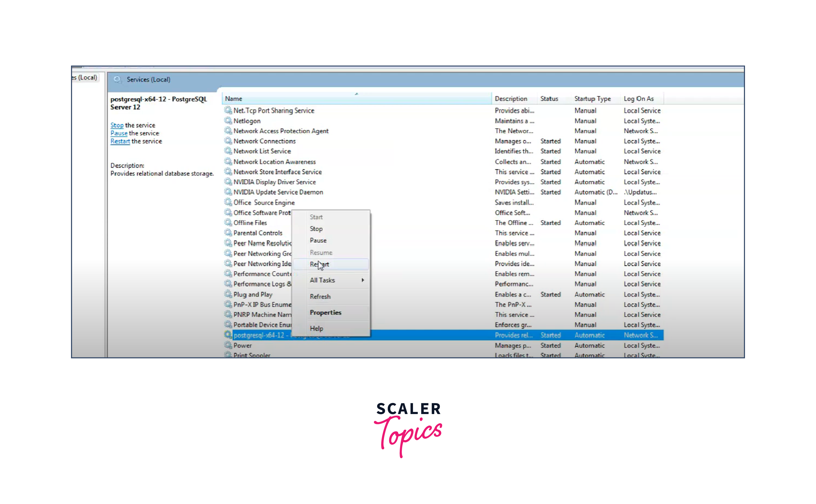This screenshot has height=504, width=816.
Task: Choose Stop in the context menu
Action: click(x=316, y=229)
